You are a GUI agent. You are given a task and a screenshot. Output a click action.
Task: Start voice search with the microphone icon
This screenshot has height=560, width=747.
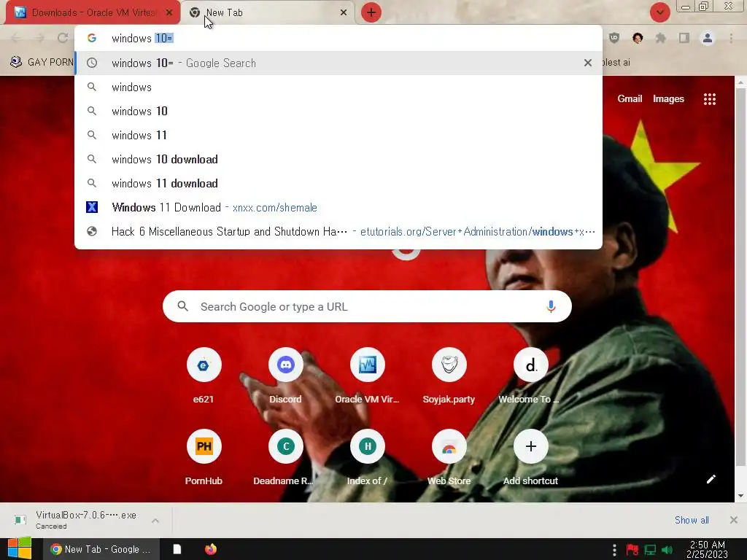click(x=551, y=307)
